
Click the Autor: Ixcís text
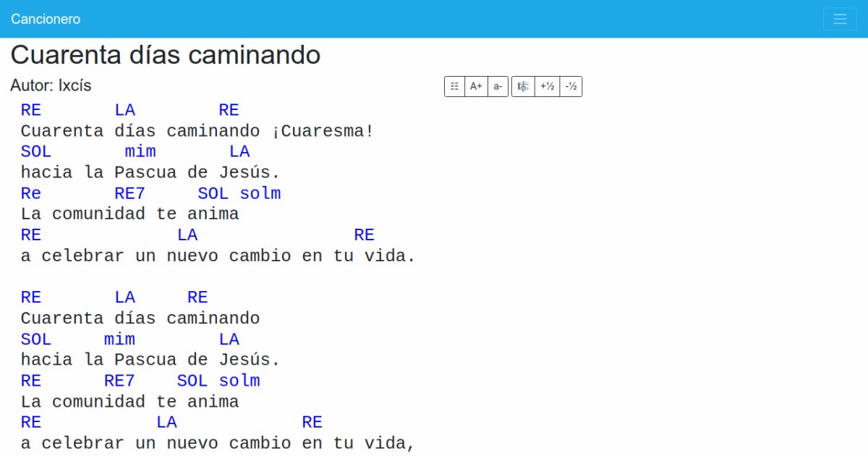coord(51,85)
